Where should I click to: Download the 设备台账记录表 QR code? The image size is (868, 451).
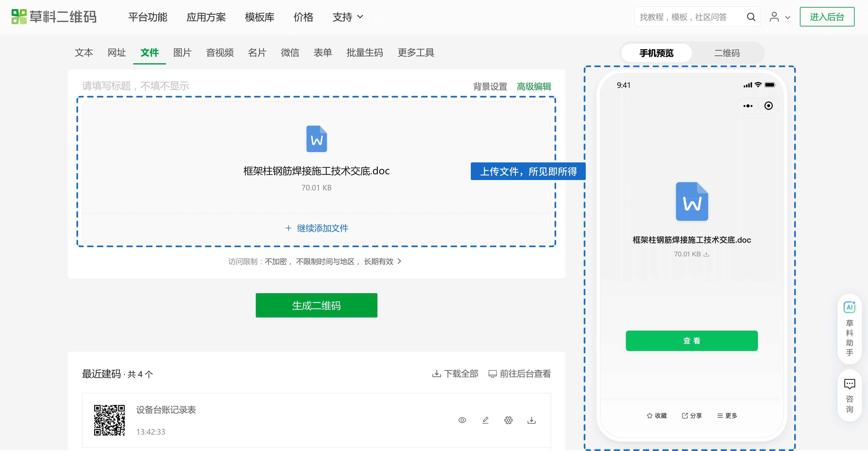531,420
